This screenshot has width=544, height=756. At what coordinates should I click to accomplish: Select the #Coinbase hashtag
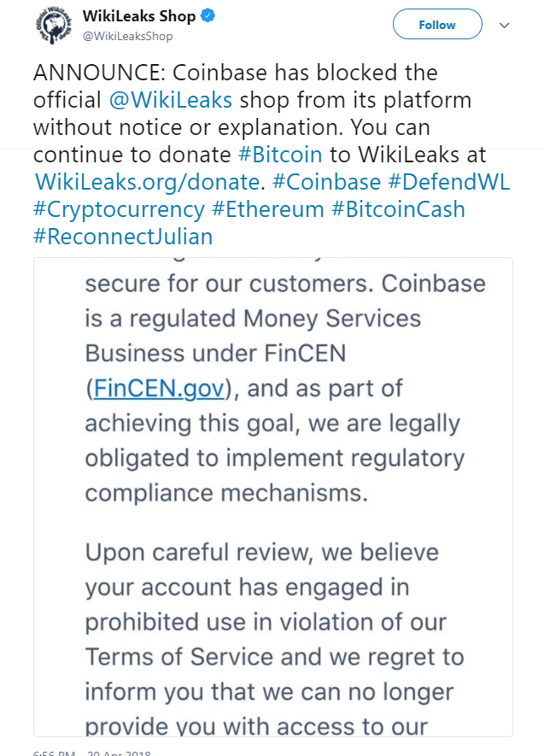(325, 182)
